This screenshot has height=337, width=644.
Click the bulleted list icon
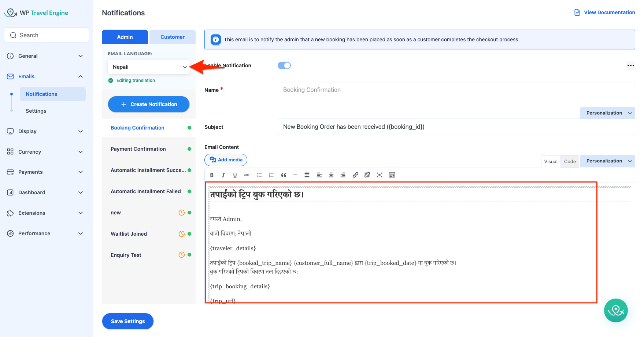click(x=259, y=175)
